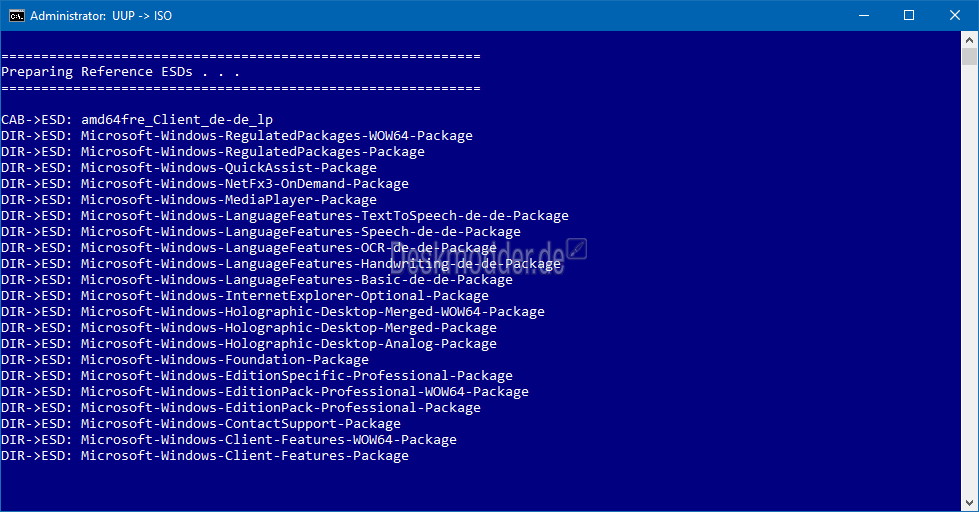Click the 'Preparing Reference ESDs' line
The width and height of the screenshot is (979, 512).
121,72
